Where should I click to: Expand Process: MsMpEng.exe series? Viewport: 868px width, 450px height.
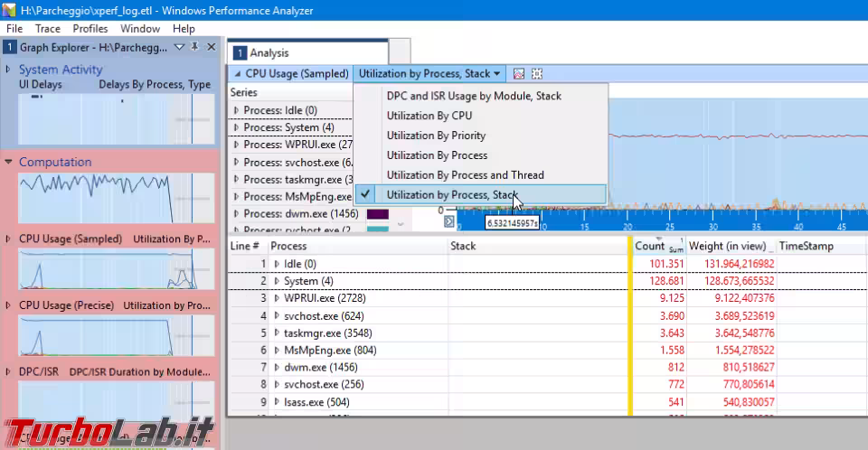[236, 196]
